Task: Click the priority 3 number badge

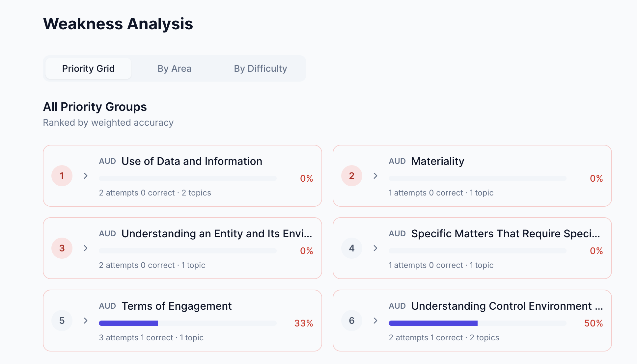Action: coord(62,248)
